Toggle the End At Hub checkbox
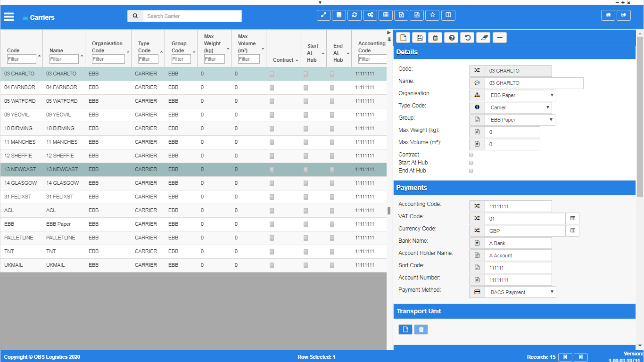 tap(471, 171)
